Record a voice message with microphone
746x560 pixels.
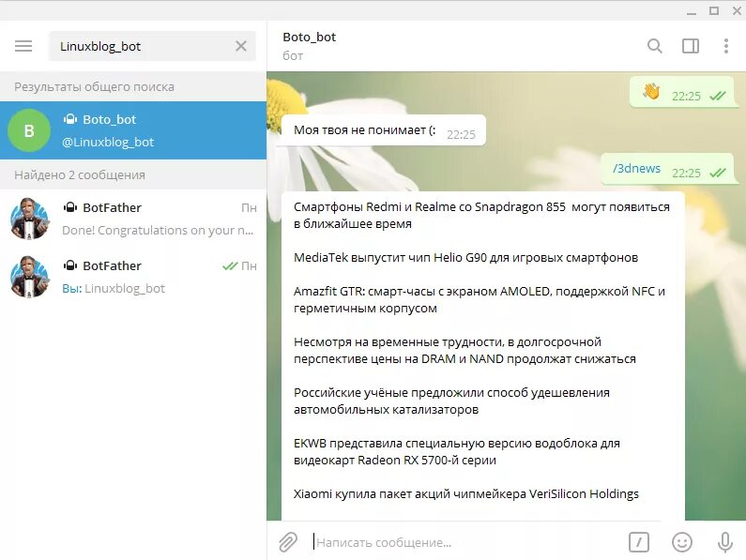pos(725,542)
